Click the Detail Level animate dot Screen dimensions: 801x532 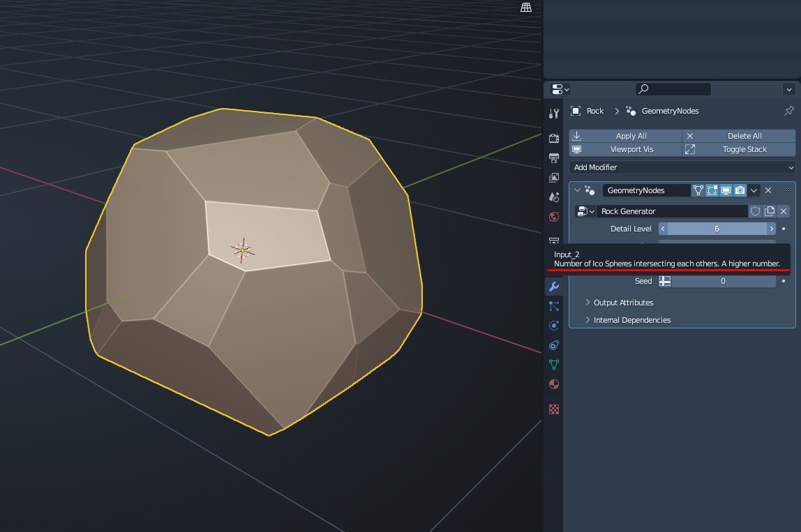[x=784, y=229]
